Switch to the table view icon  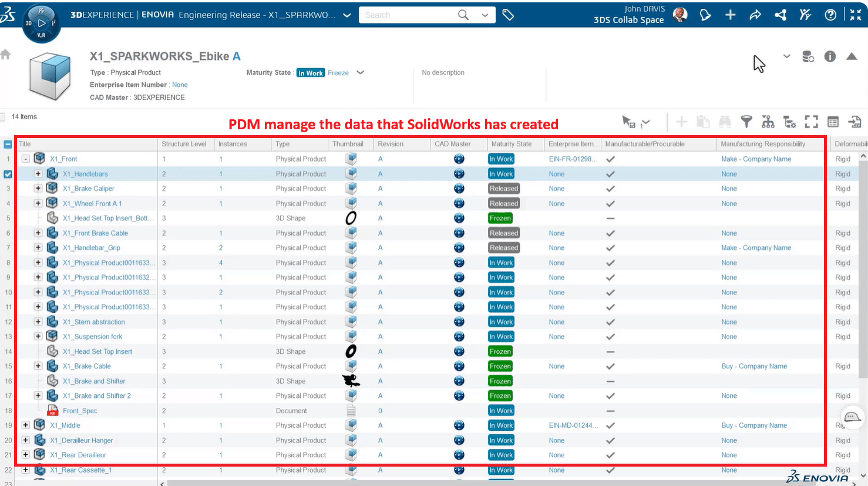coord(833,122)
